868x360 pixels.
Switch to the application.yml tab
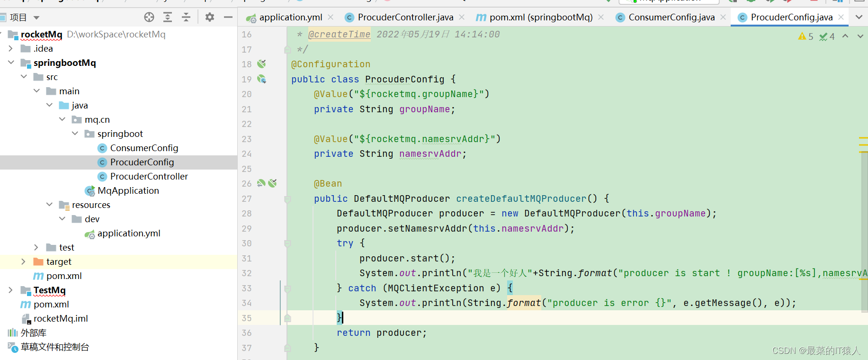(x=290, y=18)
